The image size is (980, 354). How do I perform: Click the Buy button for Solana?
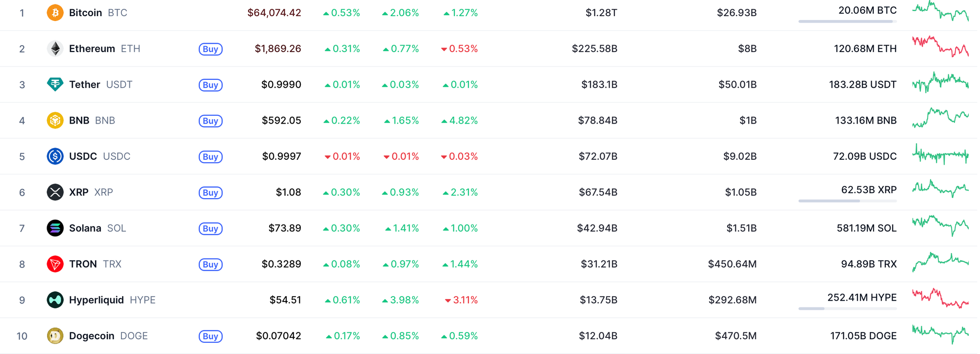[x=211, y=228]
